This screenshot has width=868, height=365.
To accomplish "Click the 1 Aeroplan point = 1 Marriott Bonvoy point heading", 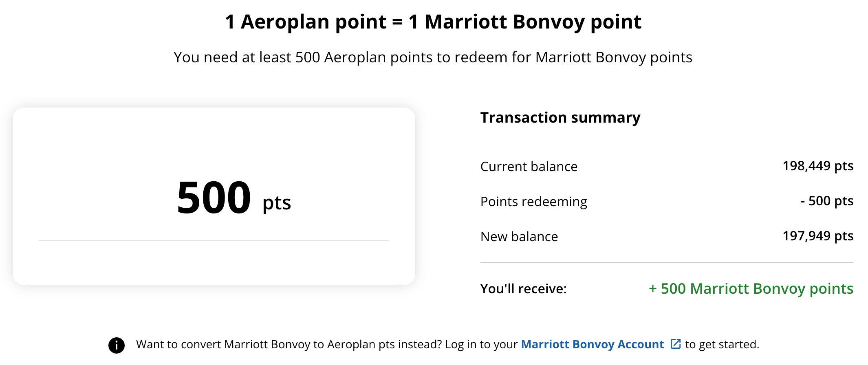I will 434,22.
